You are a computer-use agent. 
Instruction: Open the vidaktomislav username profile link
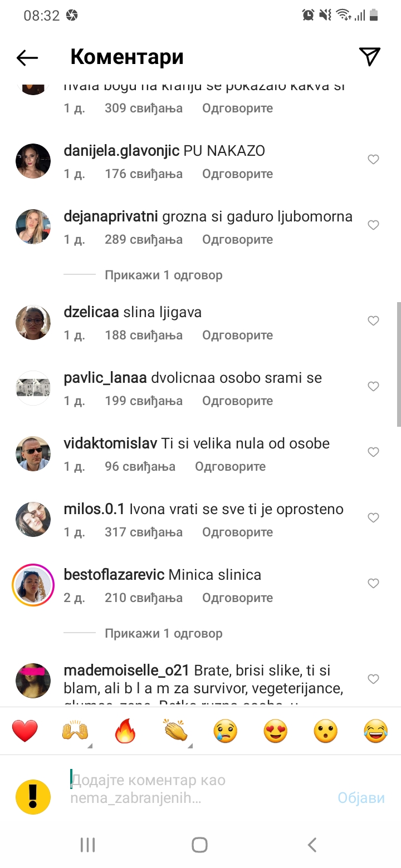[111, 443]
